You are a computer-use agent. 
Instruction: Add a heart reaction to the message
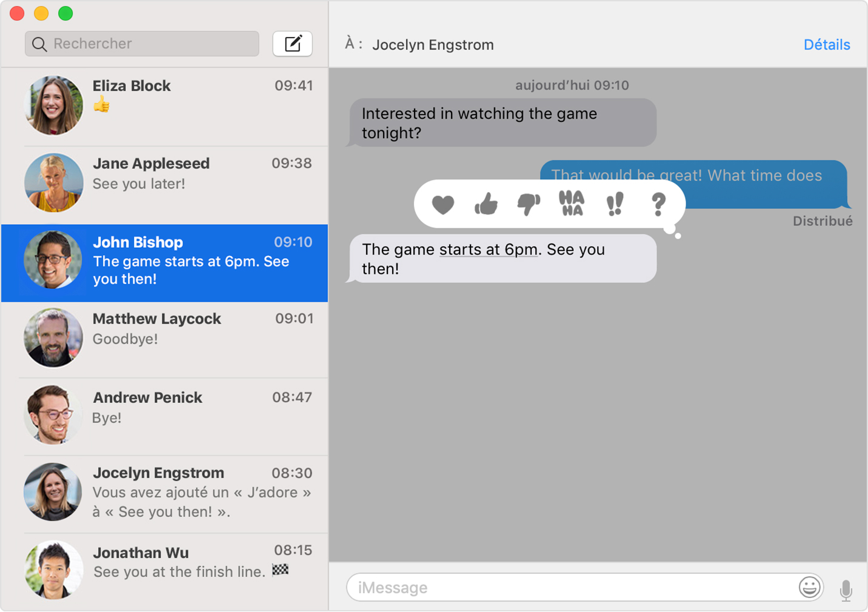pos(443,205)
